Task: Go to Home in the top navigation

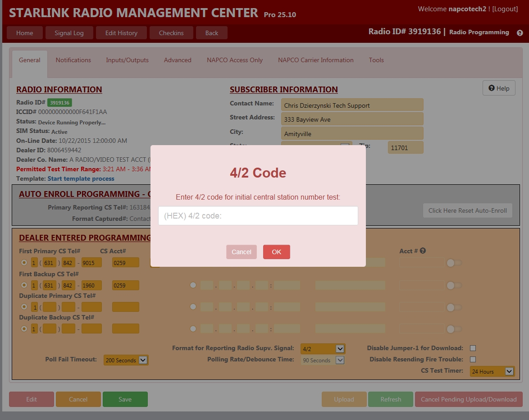Action: 25,33
